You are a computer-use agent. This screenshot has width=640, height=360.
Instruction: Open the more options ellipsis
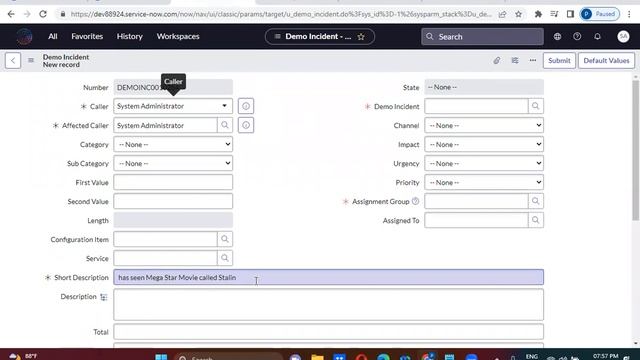pos(533,60)
